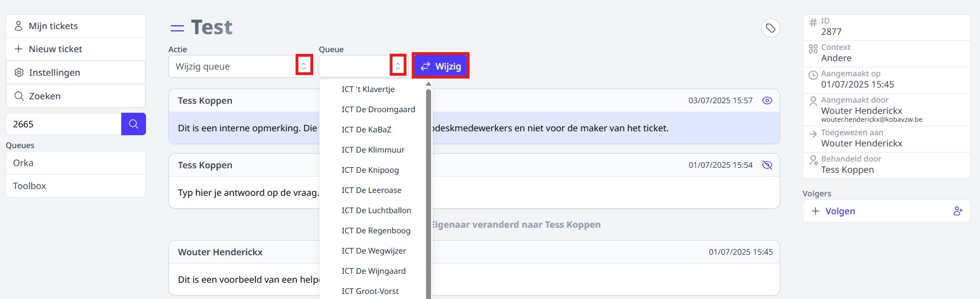Expand the Queue dropdown arrows
The height and width of the screenshot is (299, 980).
[398, 66]
